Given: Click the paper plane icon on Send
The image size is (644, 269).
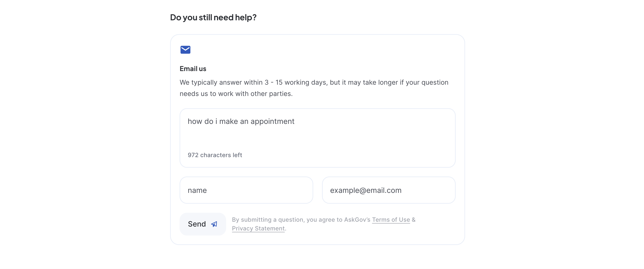Looking at the screenshot, I should pyautogui.click(x=214, y=224).
